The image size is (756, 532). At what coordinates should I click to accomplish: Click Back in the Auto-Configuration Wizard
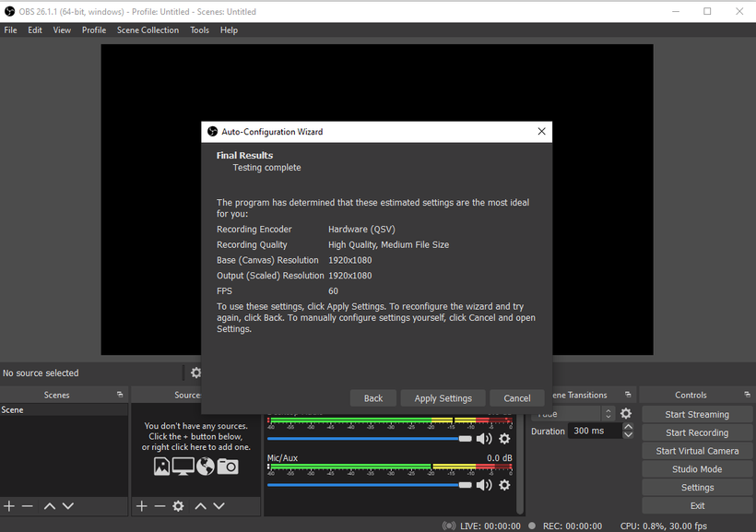click(x=372, y=397)
